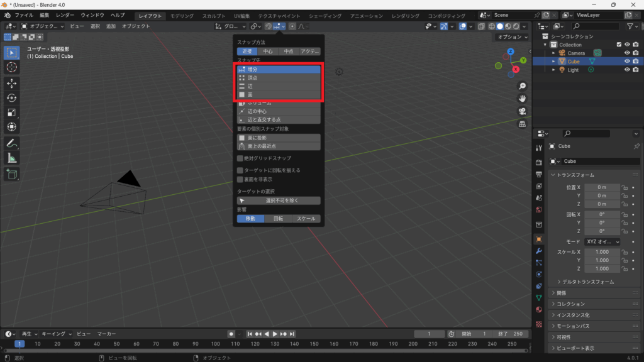Click the 3D cursor tool

(12, 67)
